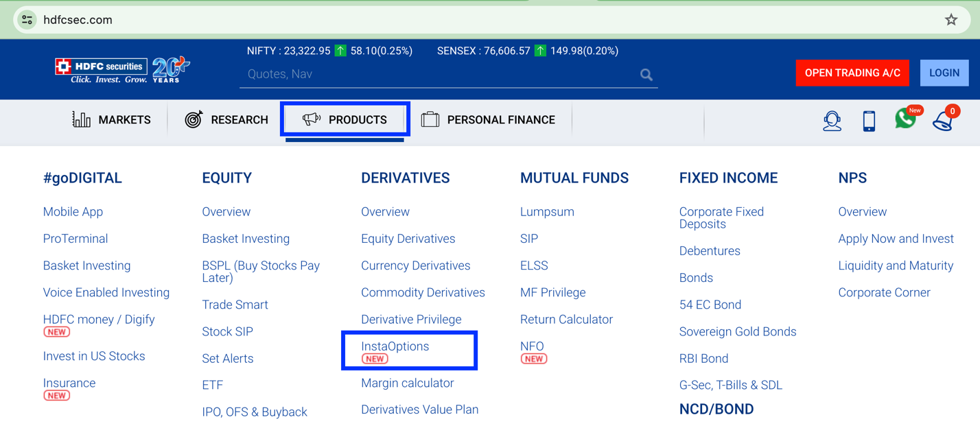This screenshot has height=426, width=980.
Task: Bookmark page with star icon
Action: click(x=950, y=20)
